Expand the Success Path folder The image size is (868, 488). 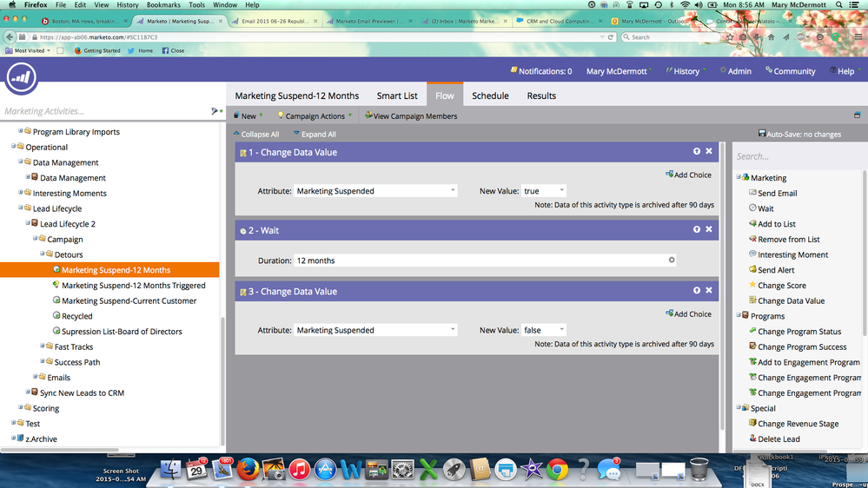point(42,361)
